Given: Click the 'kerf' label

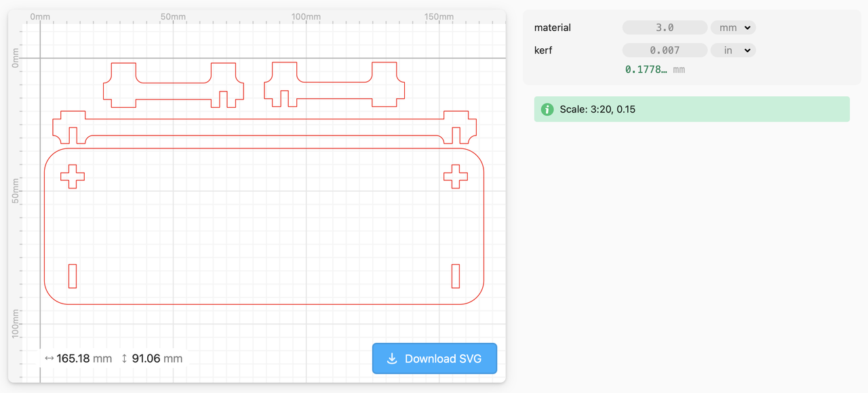Looking at the screenshot, I should tap(543, 50).
